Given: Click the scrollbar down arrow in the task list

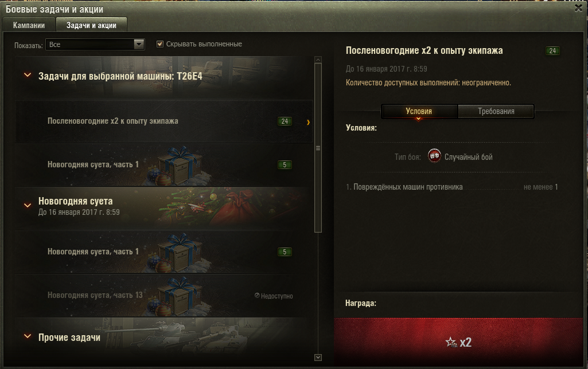Looking at the screenshot, I should click(x=318, y=358).
